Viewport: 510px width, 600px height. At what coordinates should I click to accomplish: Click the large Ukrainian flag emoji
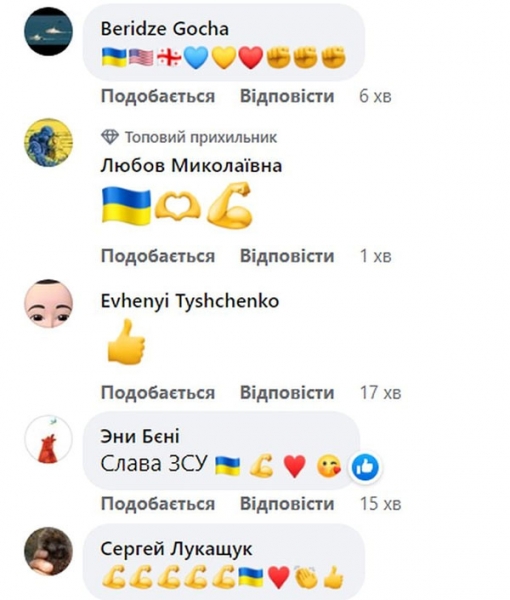point(126,206)
